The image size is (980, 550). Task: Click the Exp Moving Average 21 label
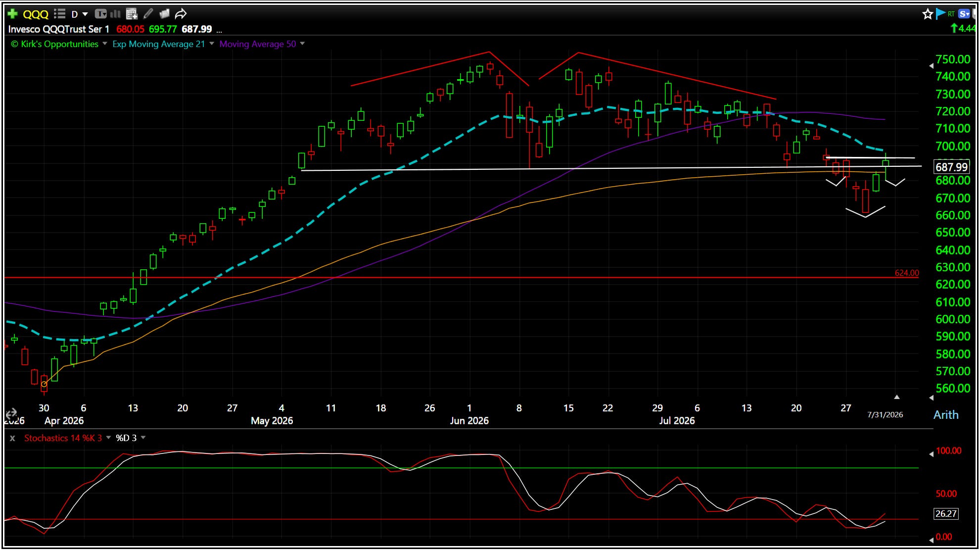click(159, 44)
